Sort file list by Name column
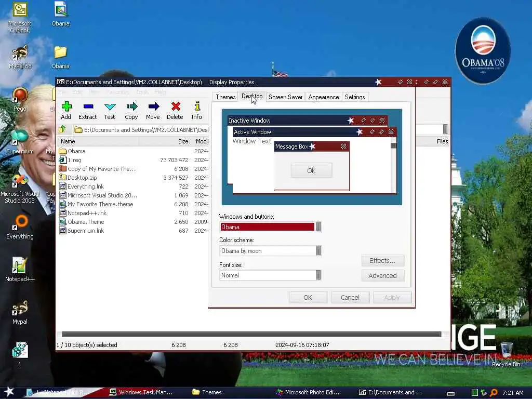The image size is (532, 399). coord(98,141)
